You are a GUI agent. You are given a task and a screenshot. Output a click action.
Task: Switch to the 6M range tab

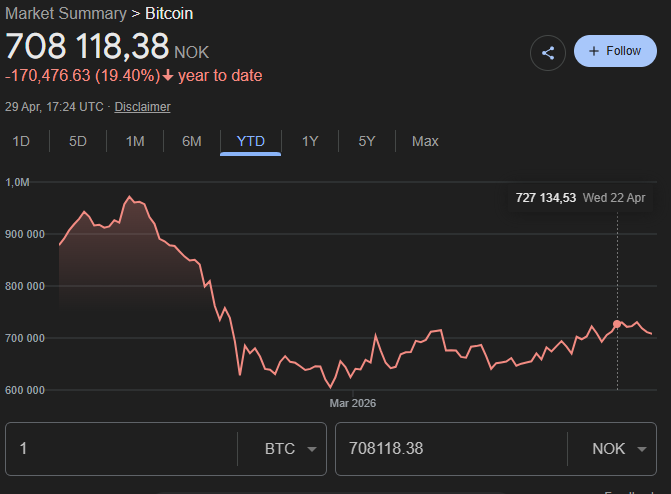coord(192,141)
